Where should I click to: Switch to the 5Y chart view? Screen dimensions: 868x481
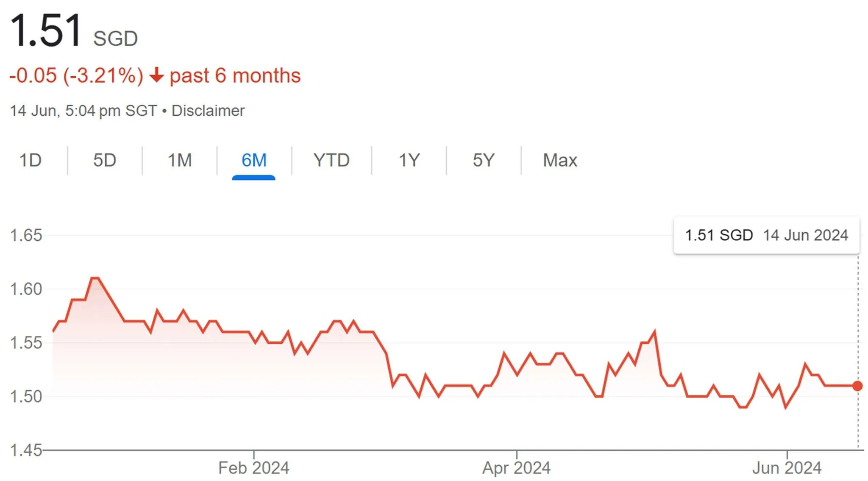(484, 160)
